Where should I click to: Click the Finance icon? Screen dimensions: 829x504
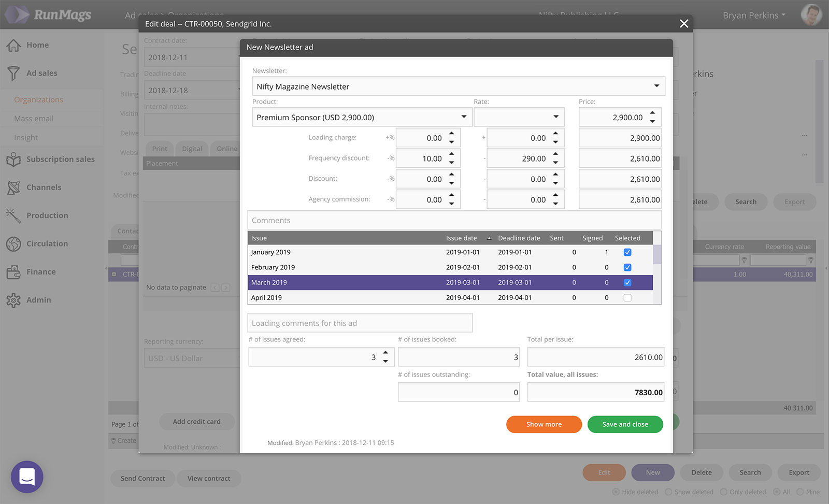click(x=13, y=272)
